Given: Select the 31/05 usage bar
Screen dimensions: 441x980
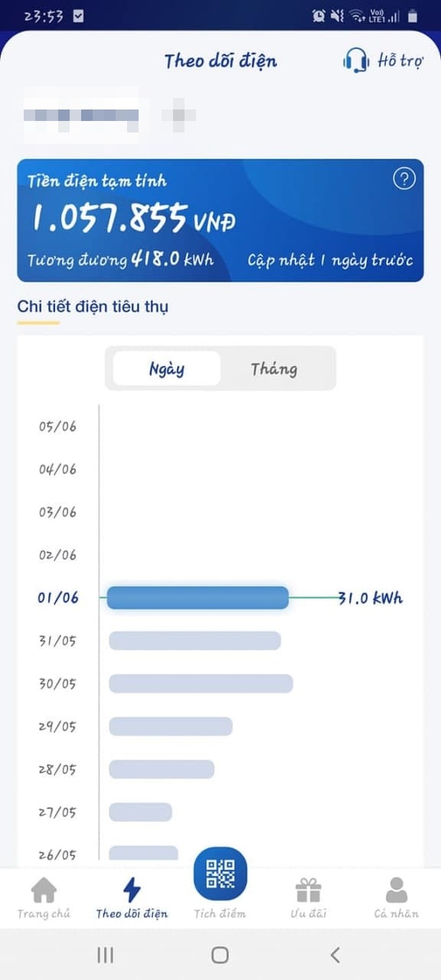Looking at the screenshot, I should tap(194, 641).
